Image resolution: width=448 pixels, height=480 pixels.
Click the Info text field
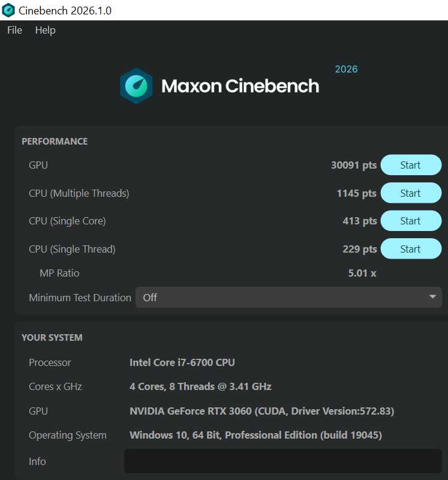(282, 461)
